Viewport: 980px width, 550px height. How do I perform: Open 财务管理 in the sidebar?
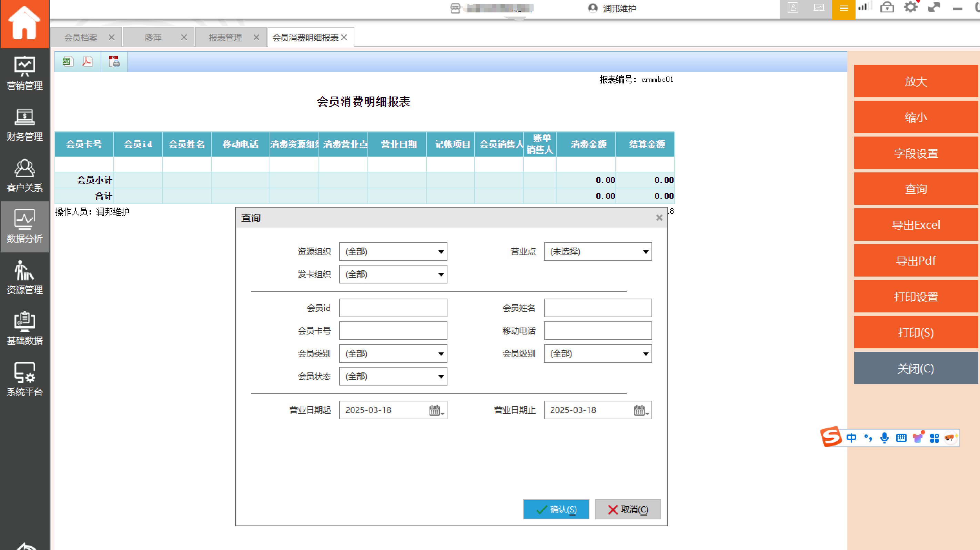tap(24, 124)
